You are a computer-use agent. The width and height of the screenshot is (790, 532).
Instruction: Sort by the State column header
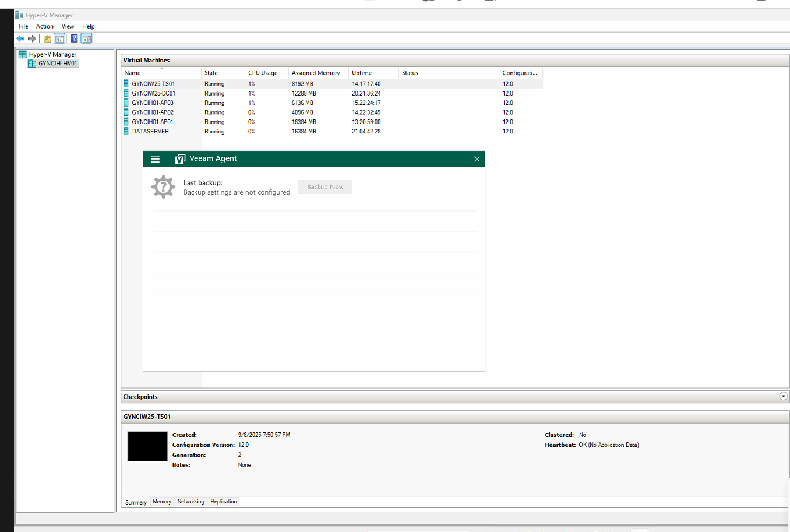point(223,73)
